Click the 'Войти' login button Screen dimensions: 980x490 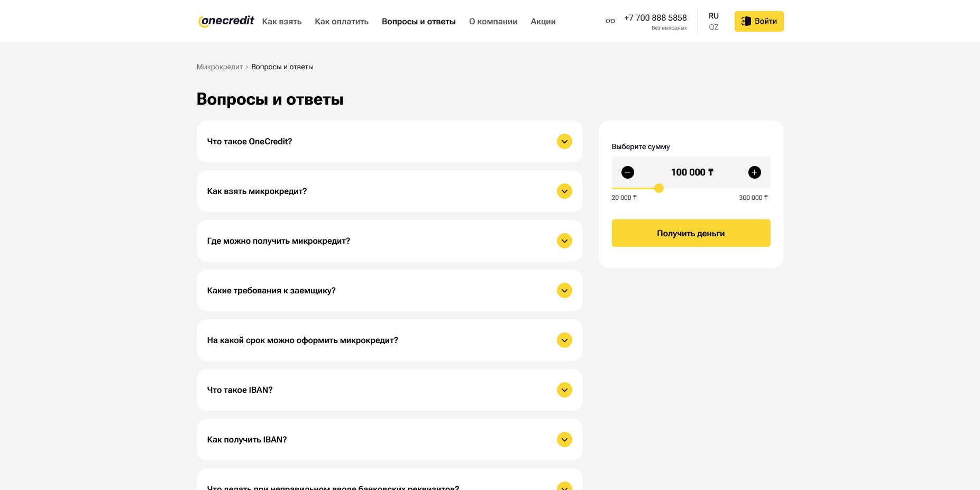pos(759,21)
